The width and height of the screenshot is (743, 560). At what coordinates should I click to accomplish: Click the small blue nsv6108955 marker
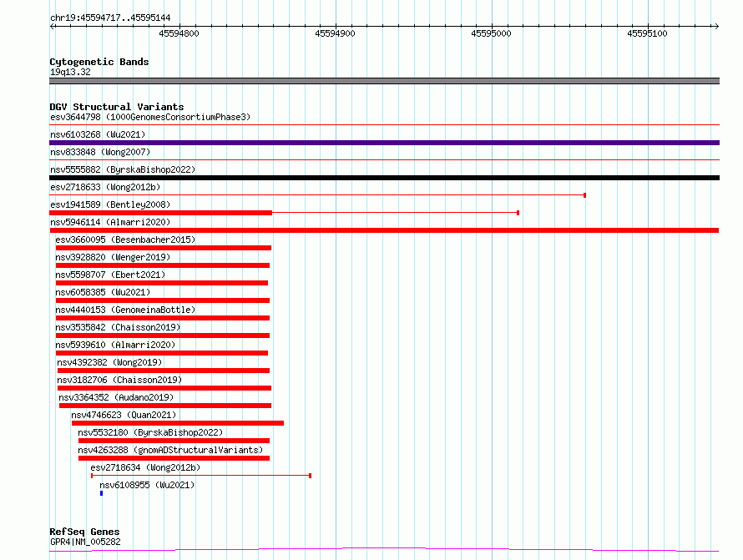click(x=101, y=493)
